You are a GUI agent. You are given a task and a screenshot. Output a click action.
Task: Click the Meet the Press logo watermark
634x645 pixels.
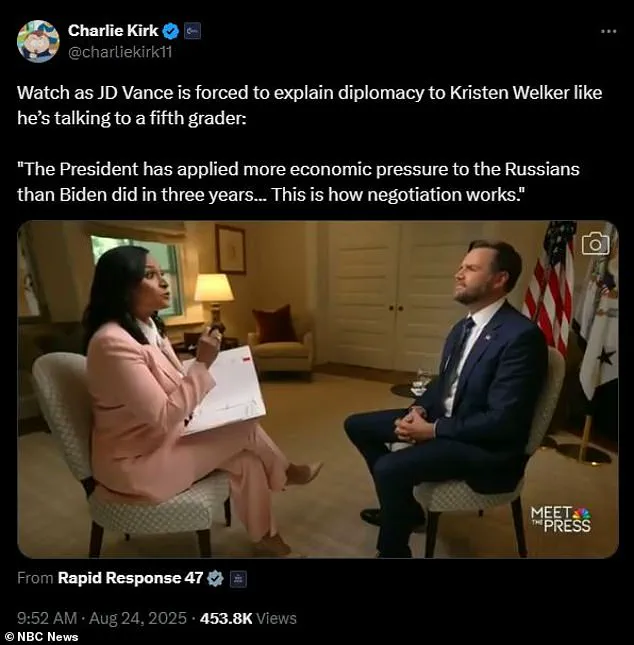pos(561,520)
